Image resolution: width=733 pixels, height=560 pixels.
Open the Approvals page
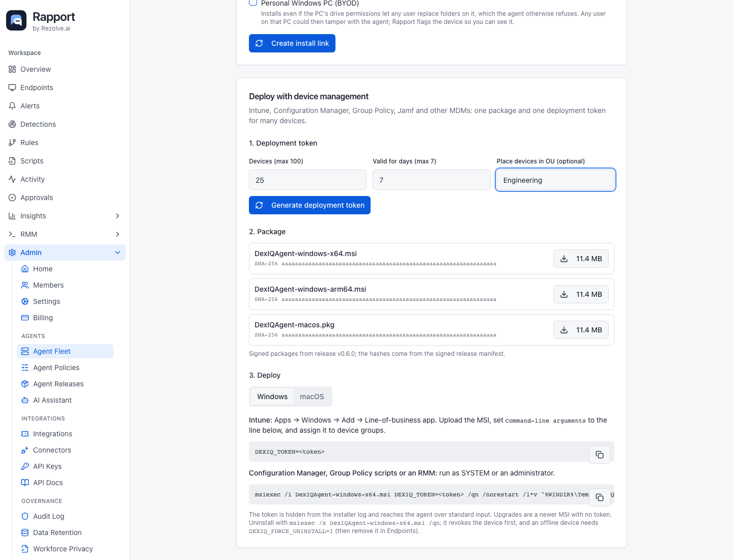coord(65,198)
